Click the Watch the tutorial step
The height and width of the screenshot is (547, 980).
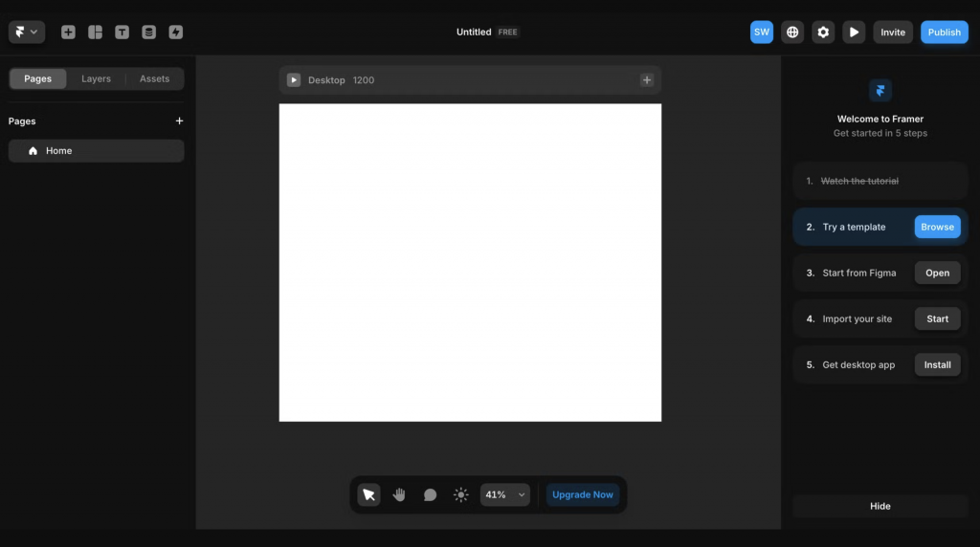coord(880,181)
